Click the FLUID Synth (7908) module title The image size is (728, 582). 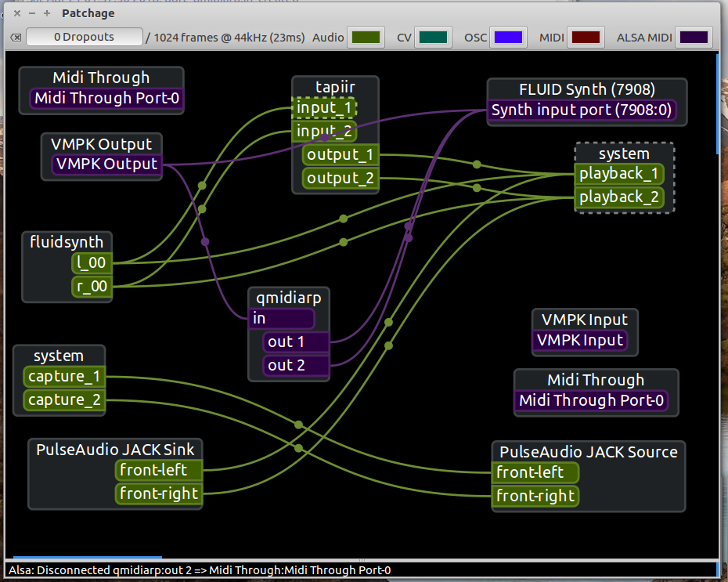587,89
